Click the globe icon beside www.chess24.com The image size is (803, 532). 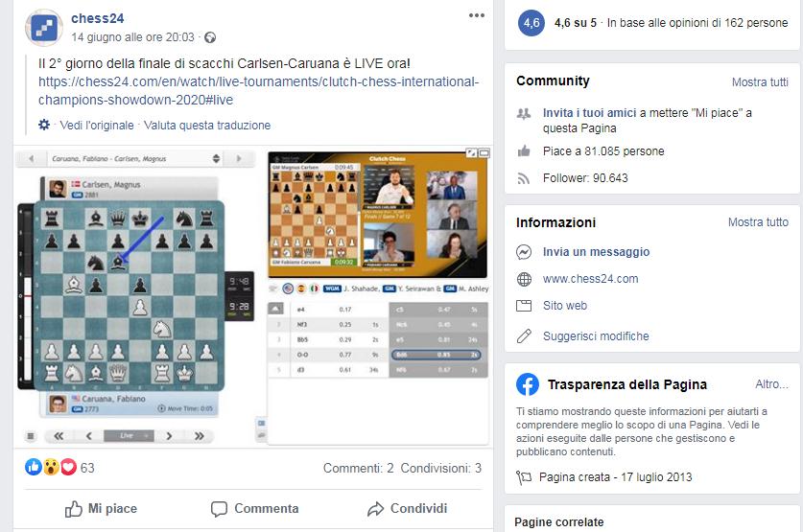[524, 279]
